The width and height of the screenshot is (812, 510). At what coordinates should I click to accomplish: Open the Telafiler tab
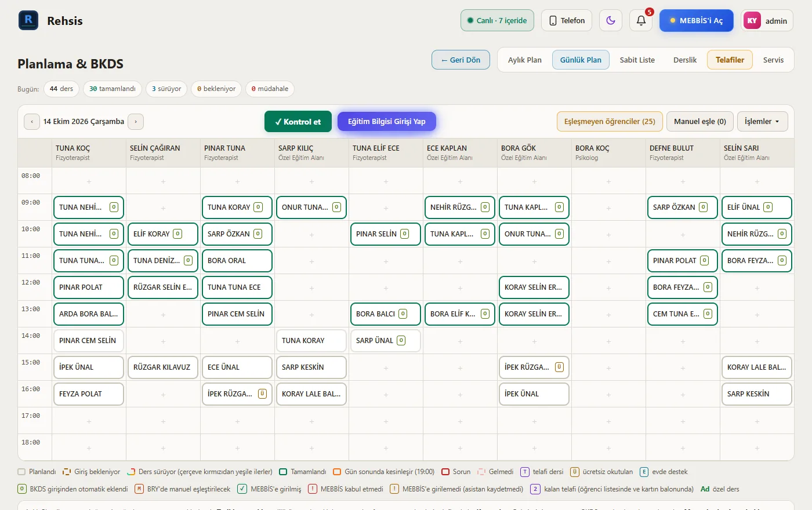coord(730,60)
